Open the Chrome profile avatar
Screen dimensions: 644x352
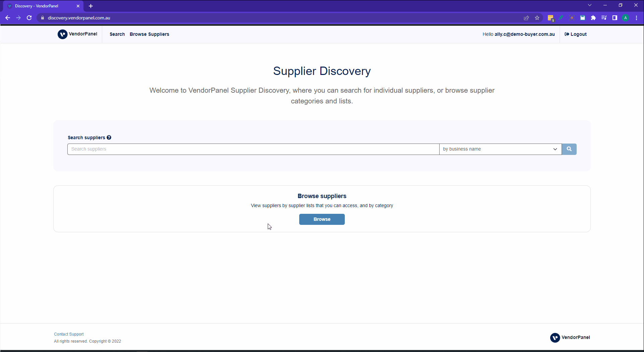coord(626,18)
